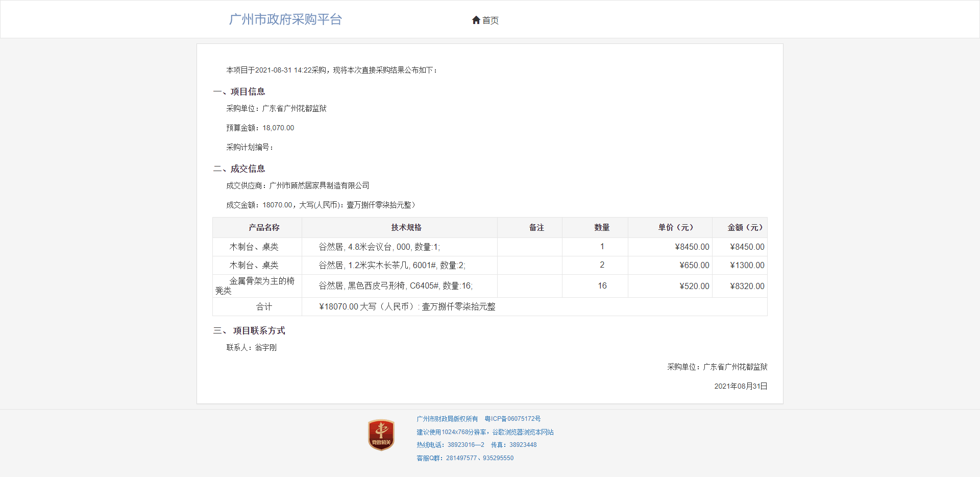Image resolution: width=980 pixels, height=477 pixels.
Task: Click the 黑色西皮弓形椅 specification cell
Action: pyautogui.click(x=400, y=286)
